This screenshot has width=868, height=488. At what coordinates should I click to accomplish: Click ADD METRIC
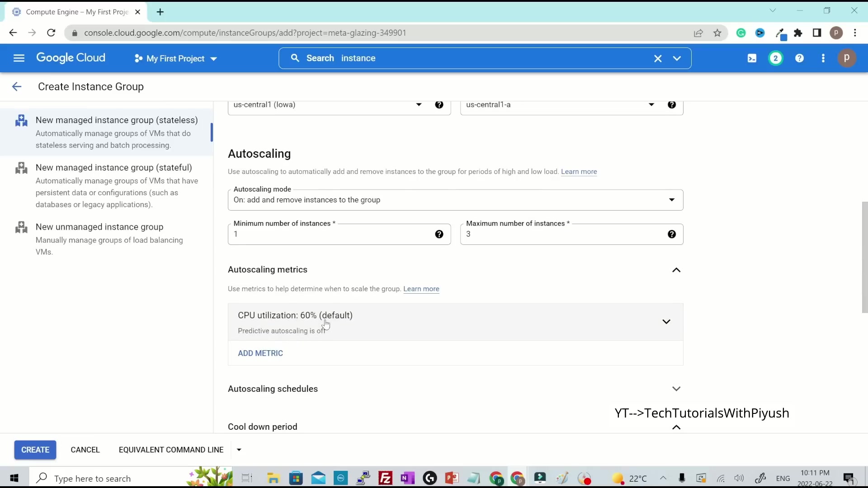click(x=260, y=353)
